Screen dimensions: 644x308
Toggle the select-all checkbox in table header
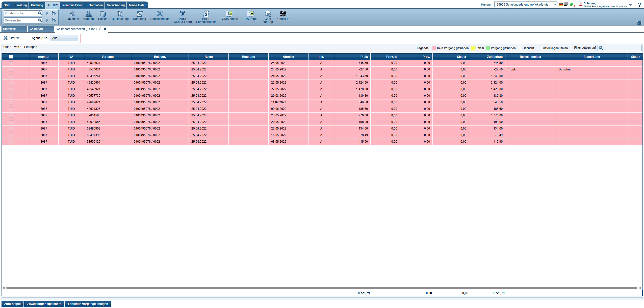pos(11,57)
